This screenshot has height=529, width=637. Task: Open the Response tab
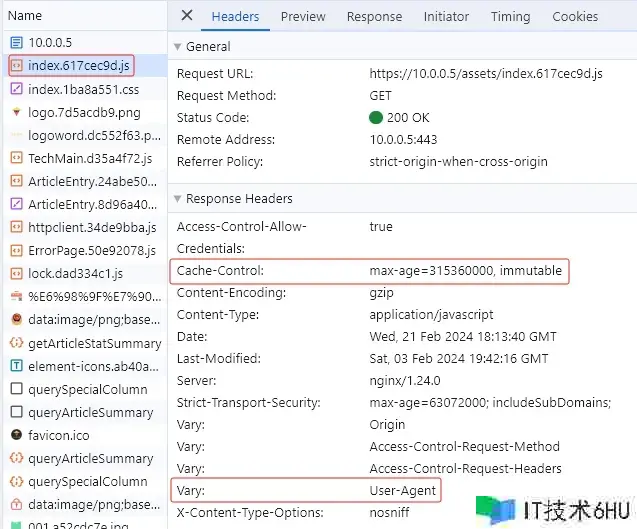point(374,16)
